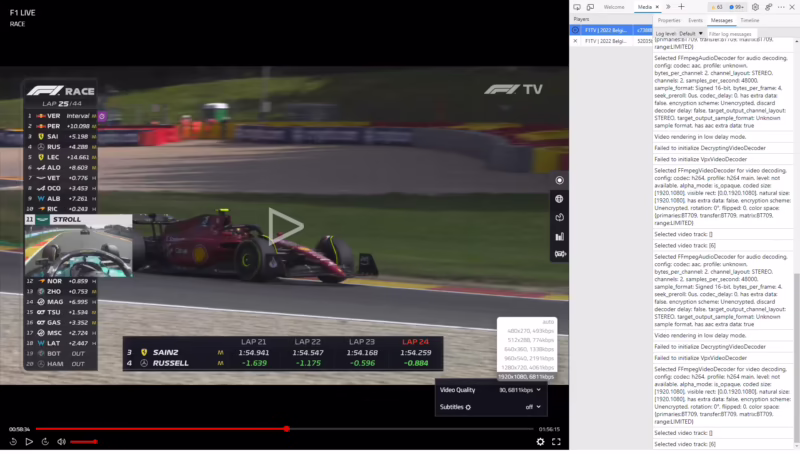
Task: Open subtitle settings gear next to Subtitles
Action: pos(468,408)
